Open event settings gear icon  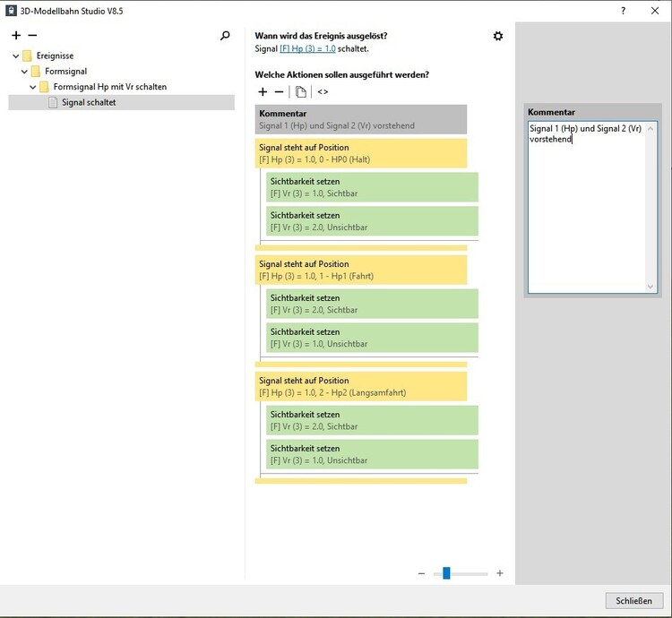[497, 36]
